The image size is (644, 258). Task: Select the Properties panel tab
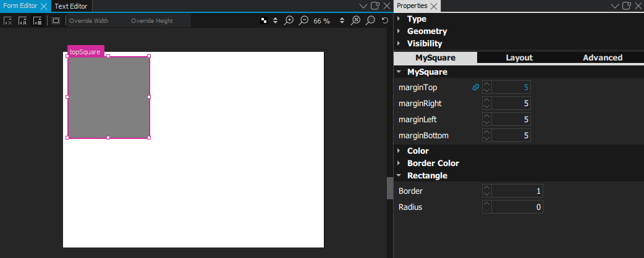(412, 6)
